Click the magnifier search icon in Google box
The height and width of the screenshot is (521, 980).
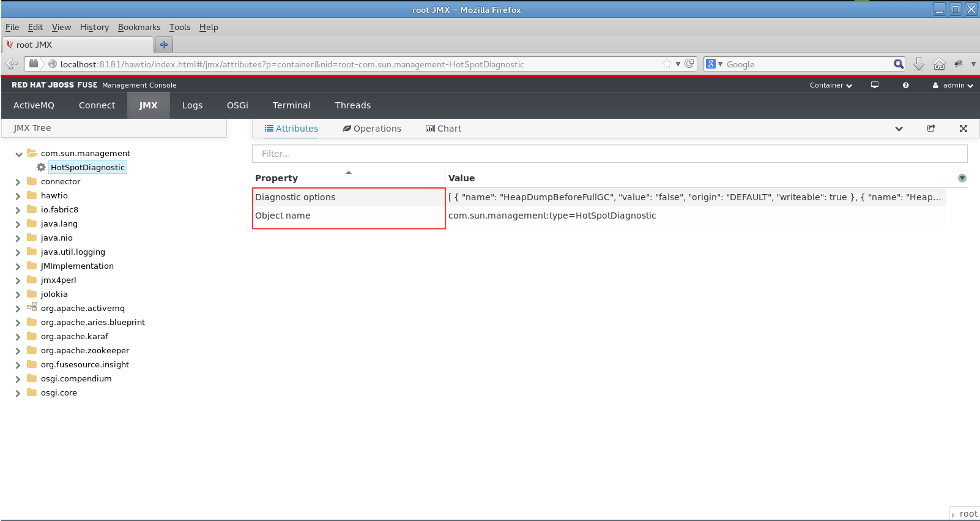(898, 64)
